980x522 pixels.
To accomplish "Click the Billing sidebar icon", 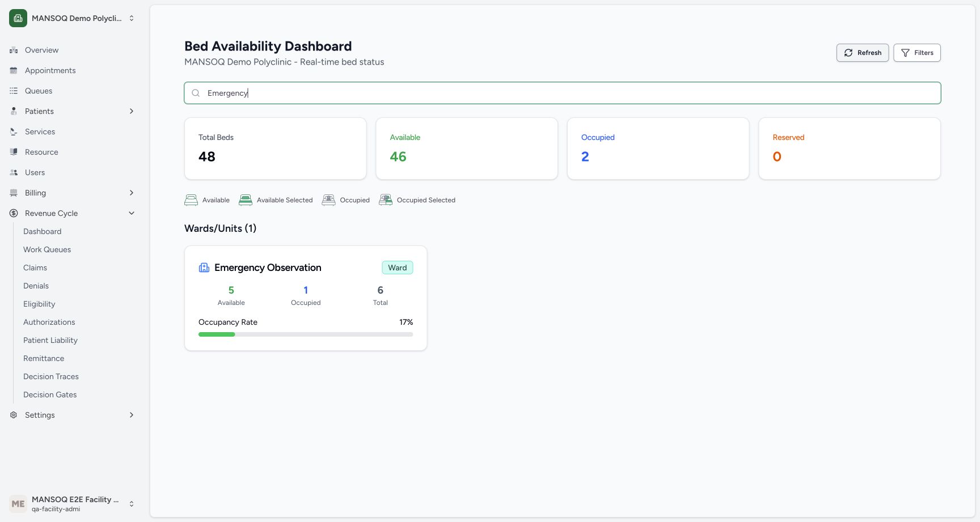I will point(14,193).
